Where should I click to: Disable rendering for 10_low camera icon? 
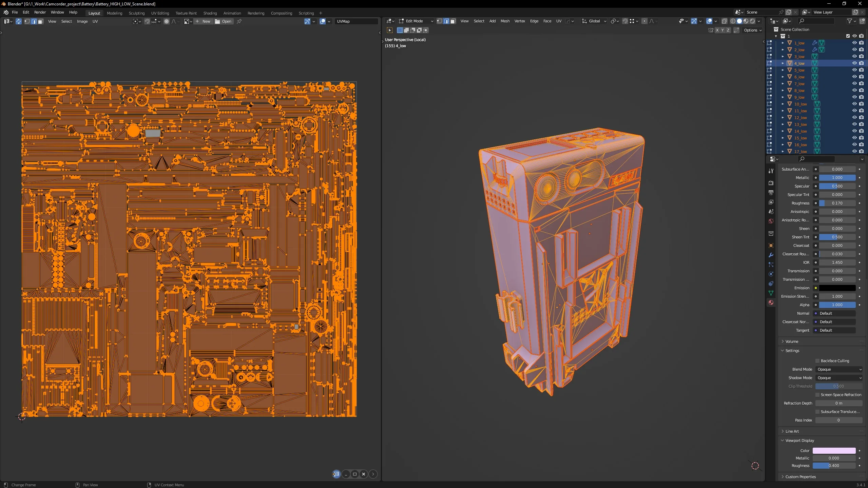tap(861, 104)
